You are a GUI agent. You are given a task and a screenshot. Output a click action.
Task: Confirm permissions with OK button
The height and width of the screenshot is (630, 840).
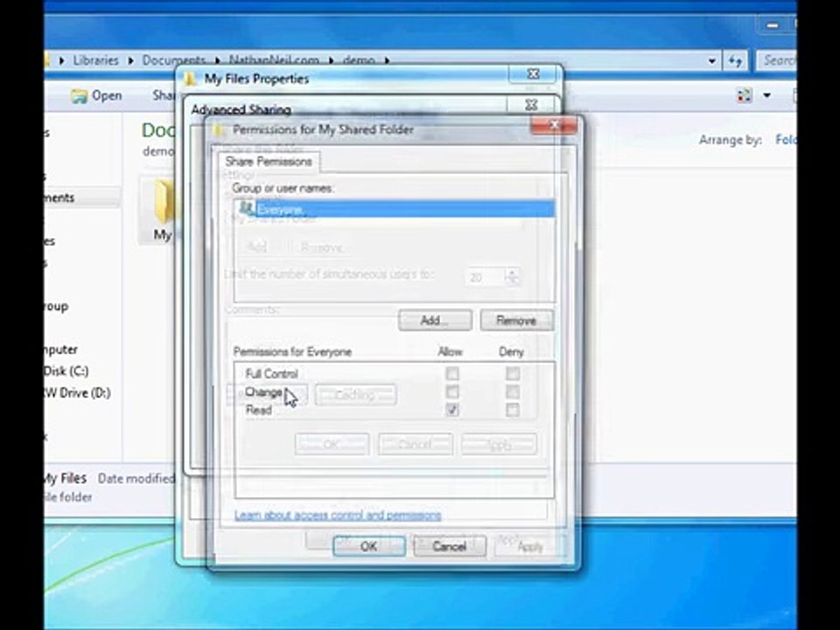pyautogui.click(x=368, y=546)
